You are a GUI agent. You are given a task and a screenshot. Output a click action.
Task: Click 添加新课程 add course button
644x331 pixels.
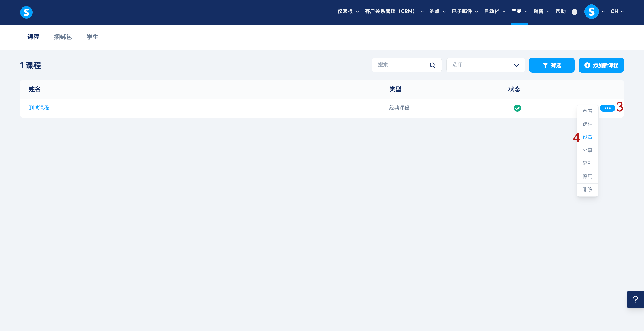tap(601, 65)
